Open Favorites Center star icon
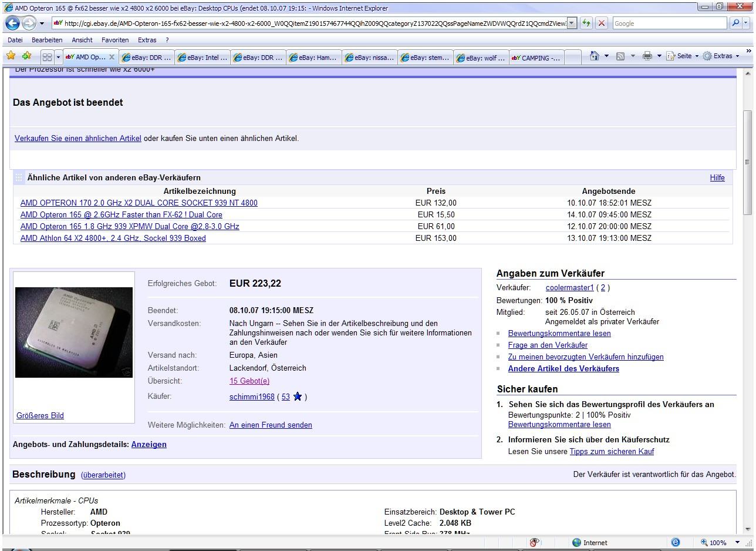Screen dimensions: 756x551 (11, 56)
